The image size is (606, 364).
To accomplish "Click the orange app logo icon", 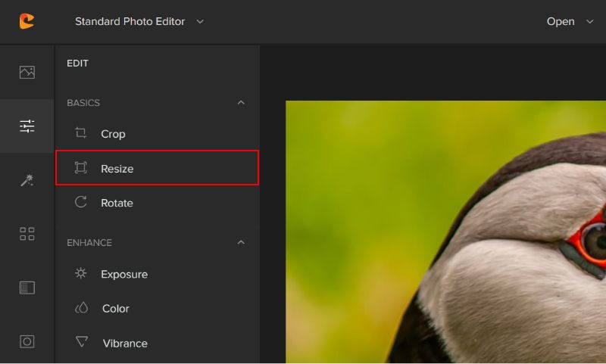I will (x=27, y=21).
